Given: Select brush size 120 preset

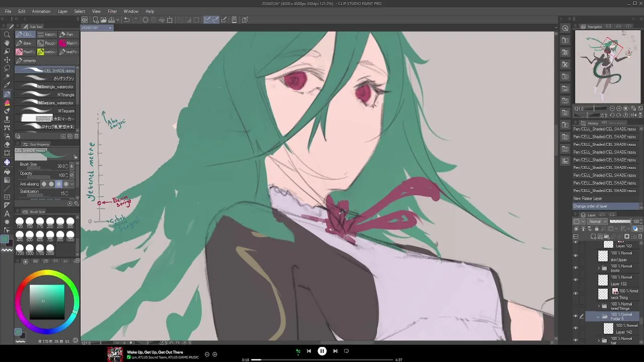Looking at the screenshot, I should click(x=20, y=222).
